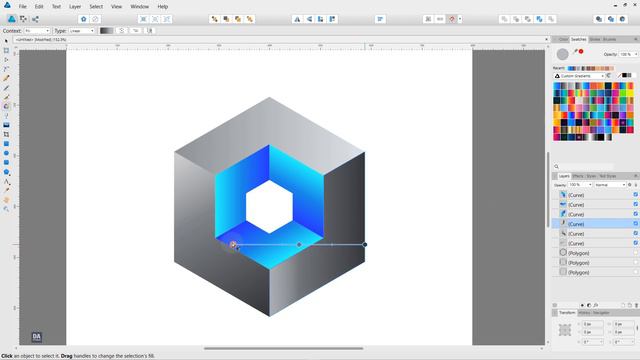640x360 pixels.
Task: Select the Rectangle shape tool
Action: [x=6, y=144]
